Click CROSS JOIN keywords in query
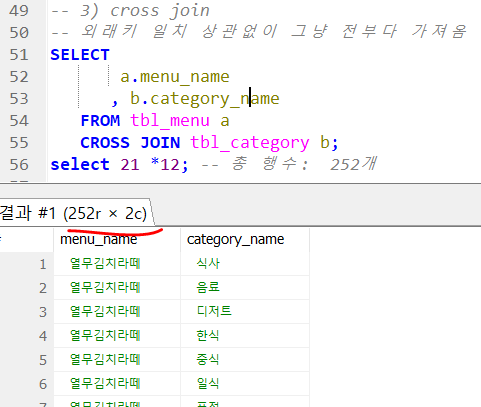 click(x=130, y=143)
